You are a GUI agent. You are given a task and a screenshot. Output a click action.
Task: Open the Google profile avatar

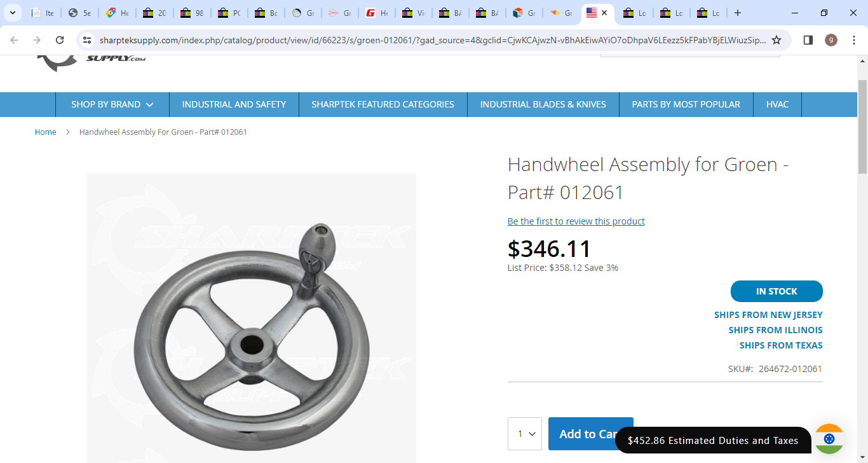[x=831, y=40]
